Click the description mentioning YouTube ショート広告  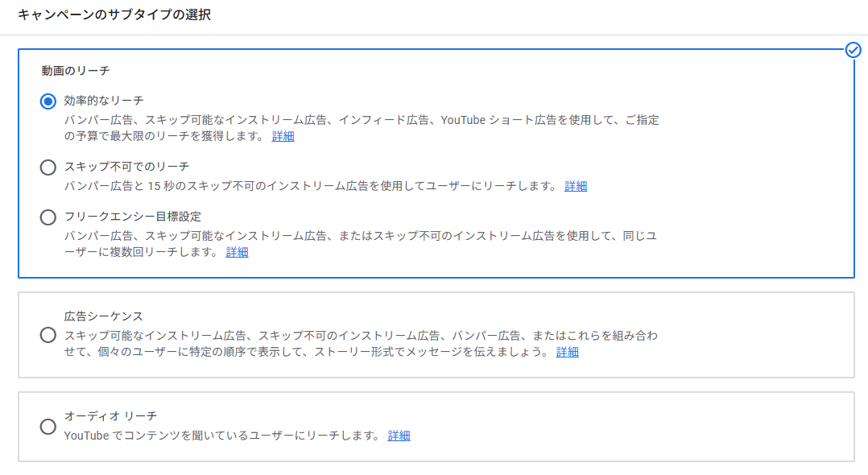point(362,128)
